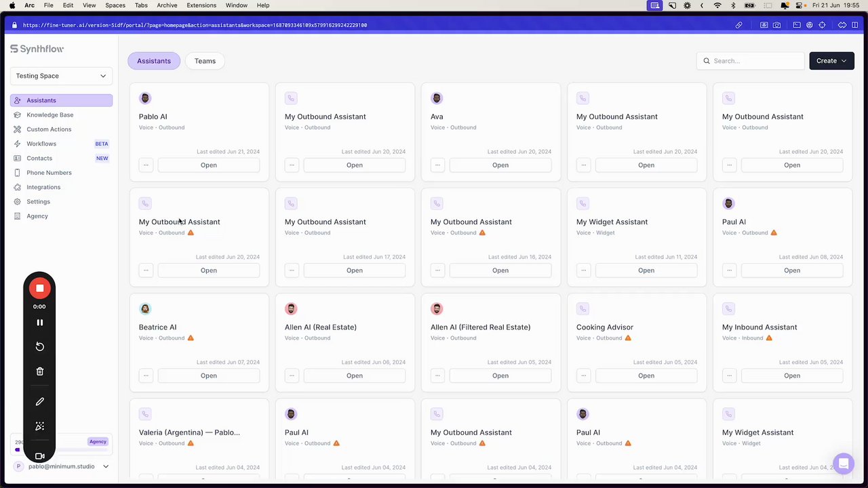Viewport: 868px width, 488px height.
Task: Open Knowledge Base in the sidebar
Action: pyautogui.click(x=61, y=115)
